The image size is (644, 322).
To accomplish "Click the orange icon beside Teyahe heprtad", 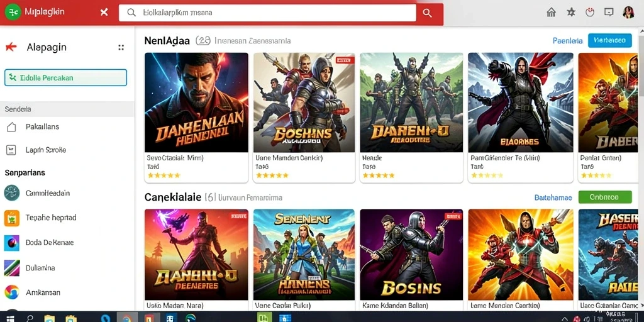I will pos(12,218).
